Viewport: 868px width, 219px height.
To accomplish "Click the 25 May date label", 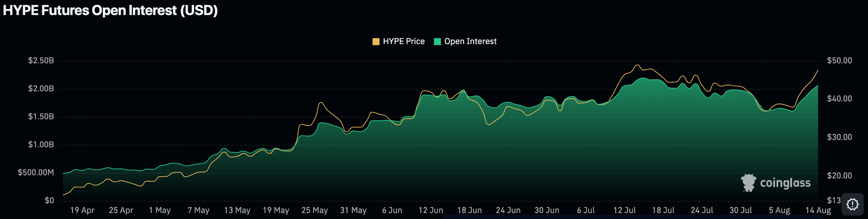I will coord(315,210).
